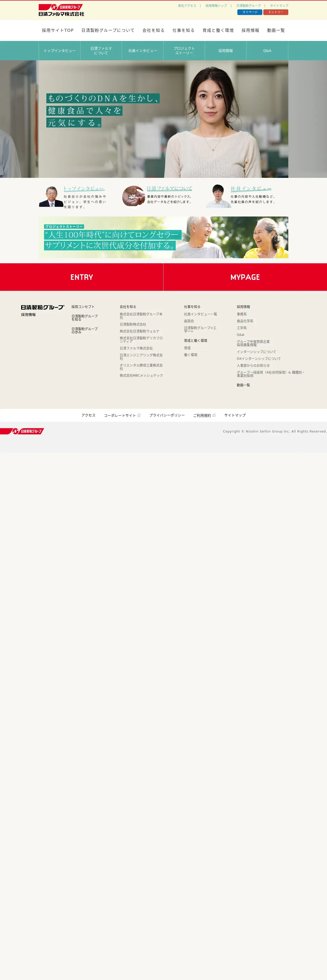Open footer link インターンシップについて

point(256,352)
